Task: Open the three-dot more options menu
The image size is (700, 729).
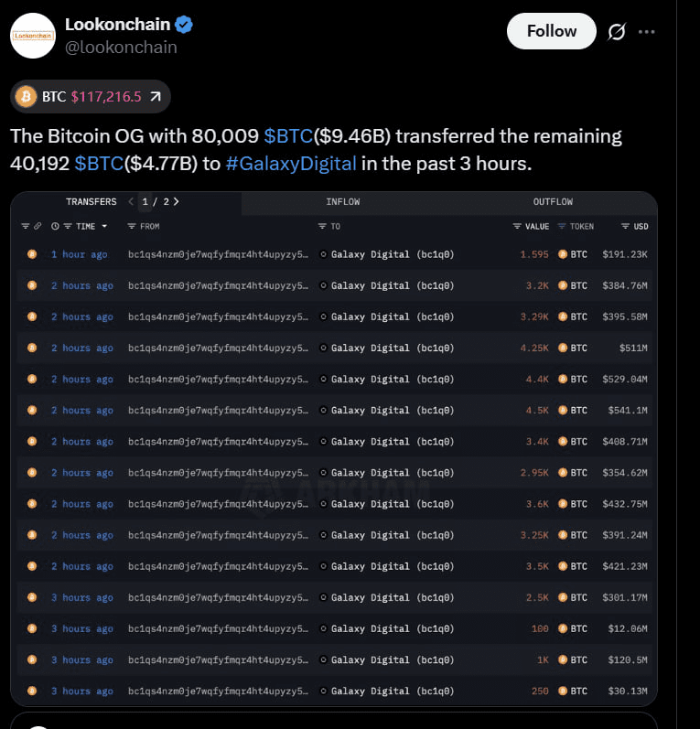Action: tap(647, 32)
